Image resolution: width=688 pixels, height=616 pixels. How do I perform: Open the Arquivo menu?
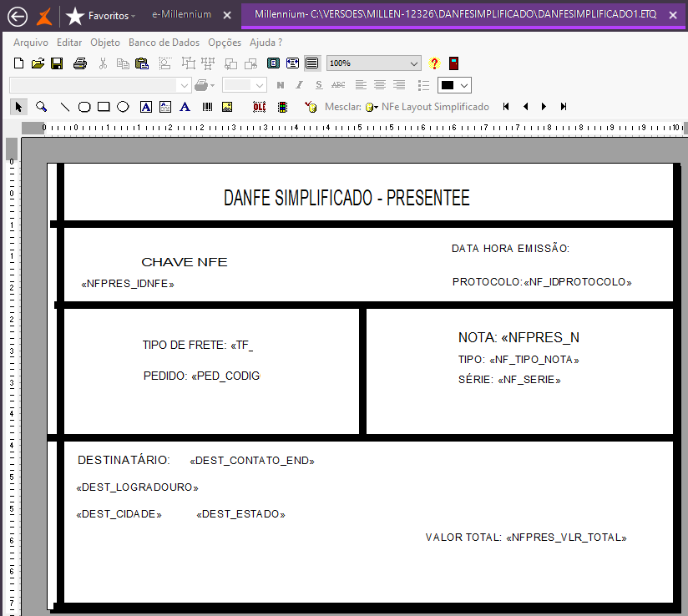[x=31, y=43]
